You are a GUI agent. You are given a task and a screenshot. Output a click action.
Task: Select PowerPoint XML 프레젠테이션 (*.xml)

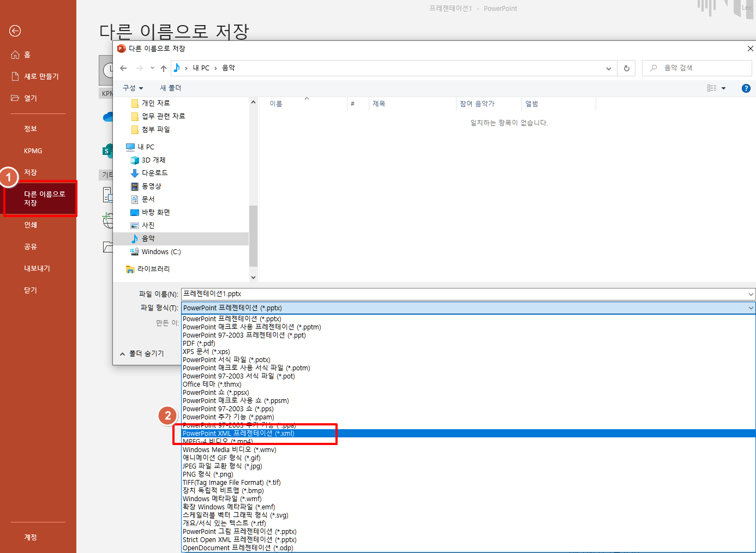[x=469, y=434]
